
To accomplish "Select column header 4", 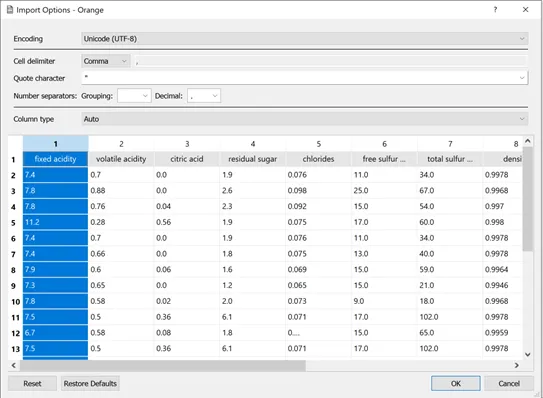I will coord(253,144).
